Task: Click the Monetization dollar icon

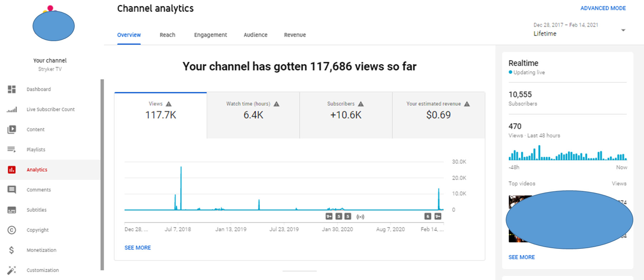Action: 12,250
